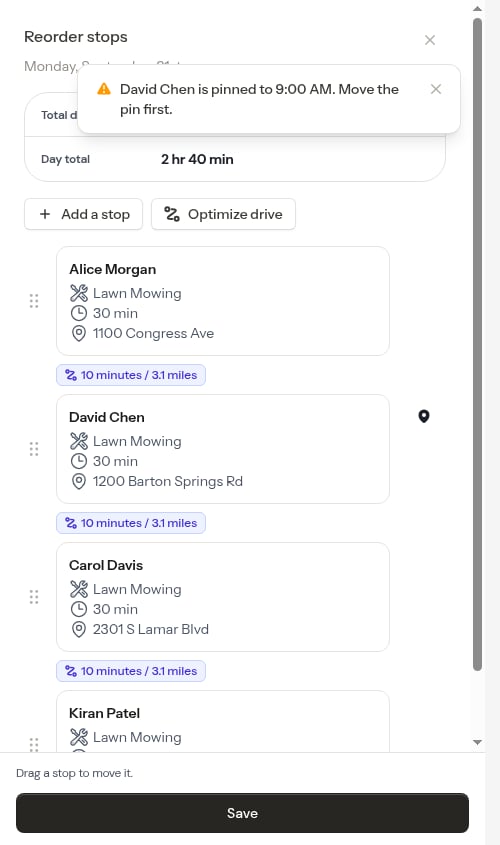Screen dimensions: 500x845
Task: Click the drag handle beside Kiran Patel
Action: point(34,744)
